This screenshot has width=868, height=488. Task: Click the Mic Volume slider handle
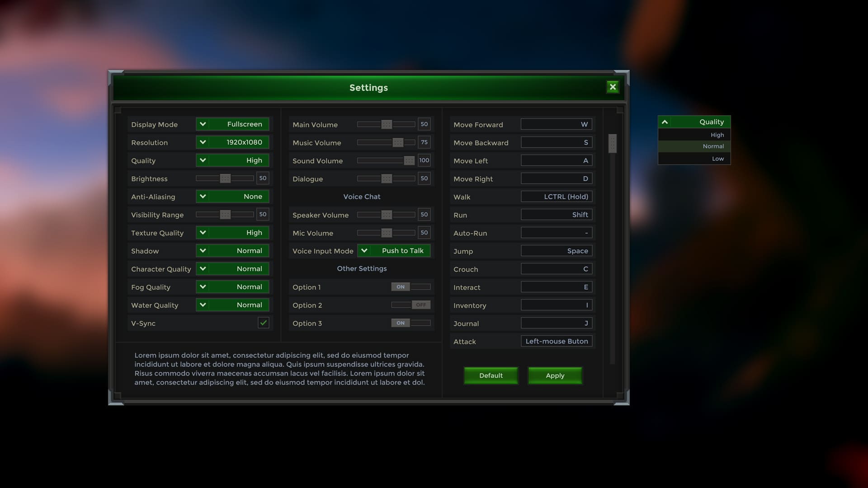(387, 233)
